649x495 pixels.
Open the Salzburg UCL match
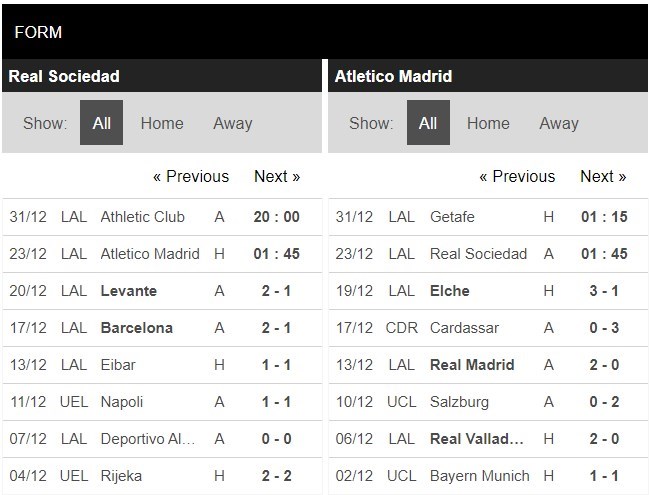[459, 401]
